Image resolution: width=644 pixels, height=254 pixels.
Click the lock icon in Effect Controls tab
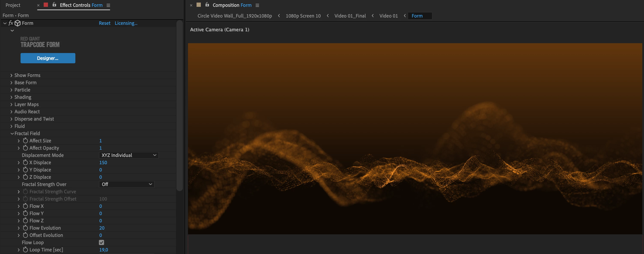coord(54,5)
